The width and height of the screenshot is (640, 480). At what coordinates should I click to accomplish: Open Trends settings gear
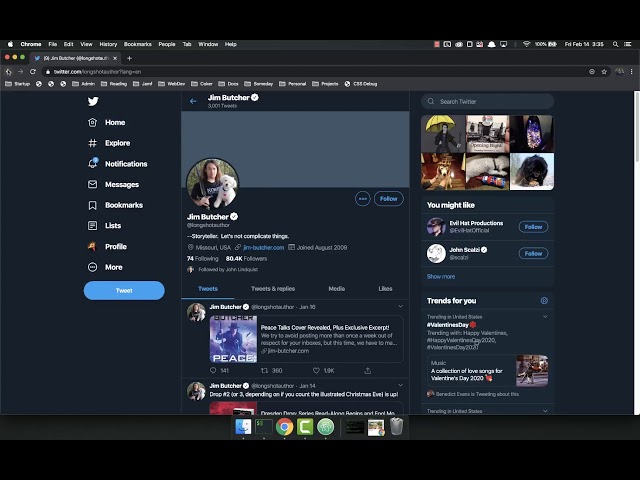[x=544, y=301]
